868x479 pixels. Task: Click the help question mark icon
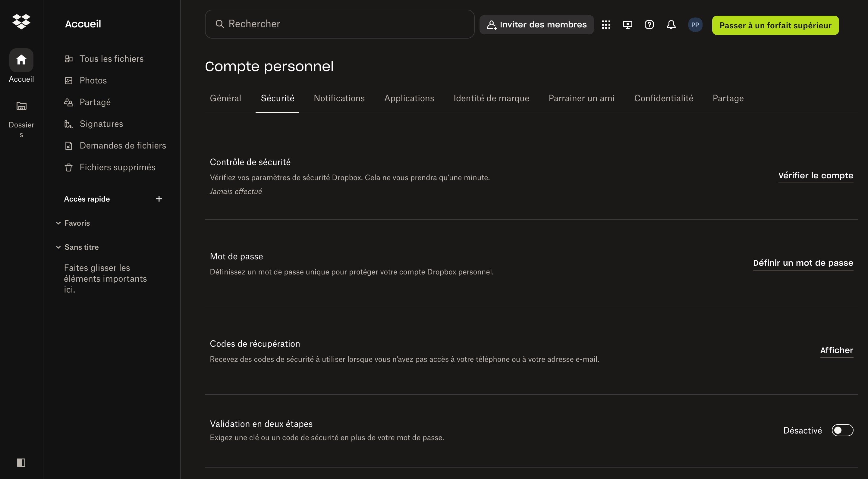(649, 25)
